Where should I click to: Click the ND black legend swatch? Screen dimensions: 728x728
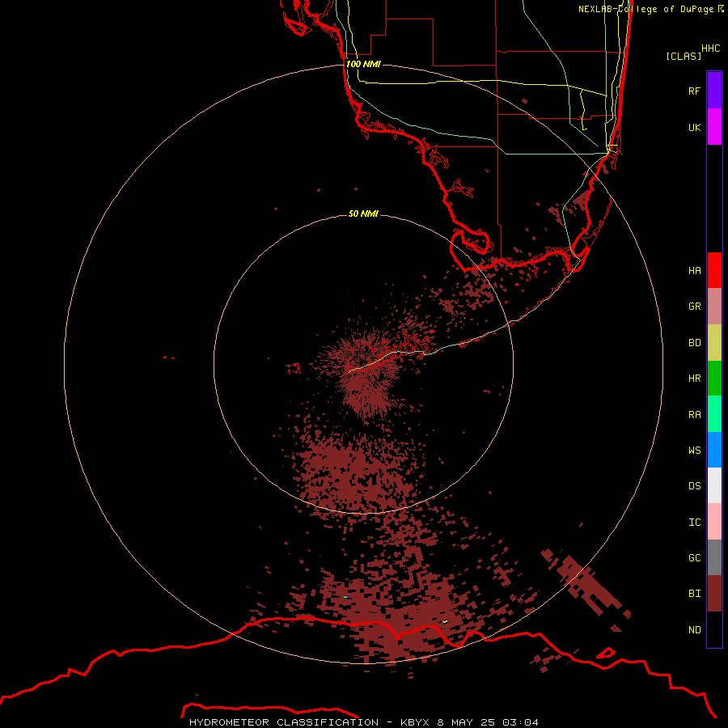click(x=714, y=629)
